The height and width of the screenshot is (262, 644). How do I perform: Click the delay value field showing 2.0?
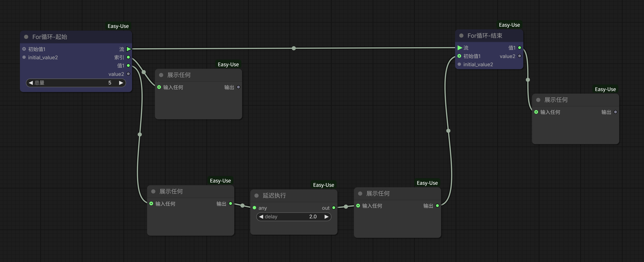point(313,216)
